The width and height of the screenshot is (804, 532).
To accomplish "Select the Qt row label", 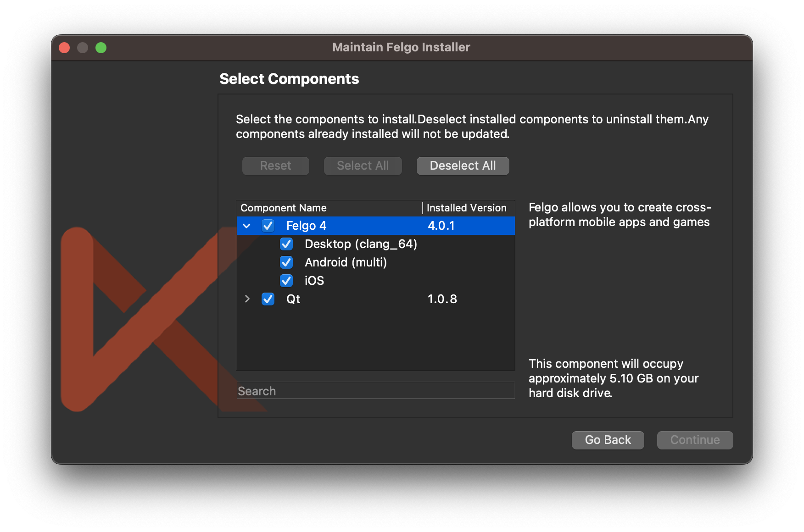I will (293, 299).
